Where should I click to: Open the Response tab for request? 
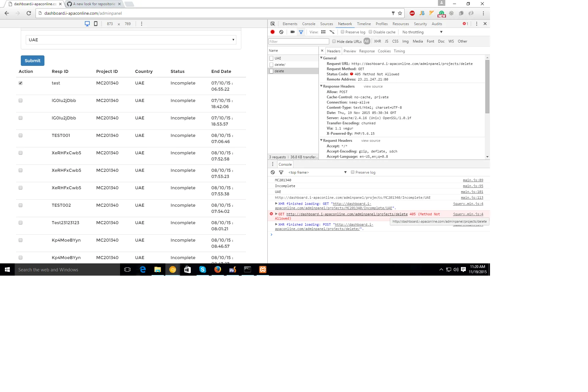[367, 51]
